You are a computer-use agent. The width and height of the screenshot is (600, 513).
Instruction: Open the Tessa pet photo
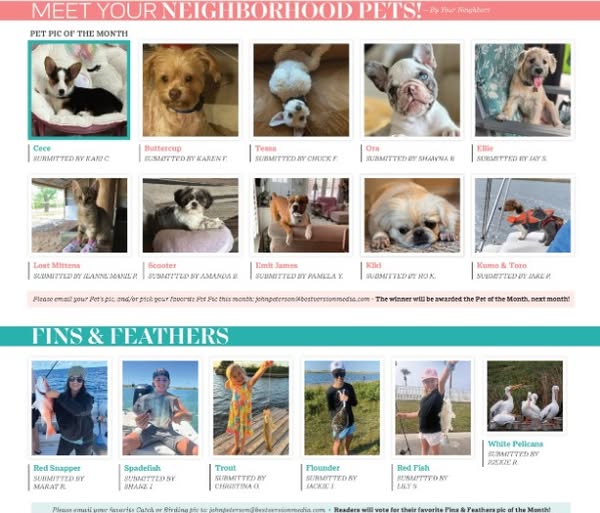click(x=301, y=90)
